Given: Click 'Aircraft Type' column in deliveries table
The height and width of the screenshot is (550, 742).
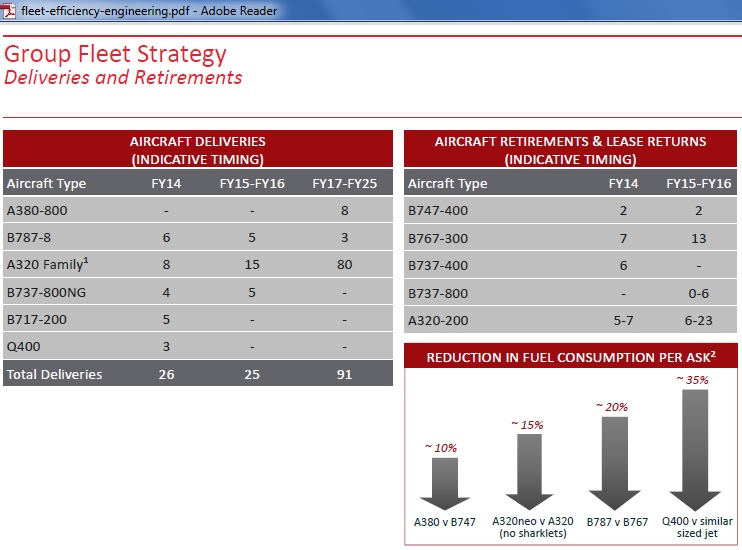Looking at the screenshot, I should [46, 184].
